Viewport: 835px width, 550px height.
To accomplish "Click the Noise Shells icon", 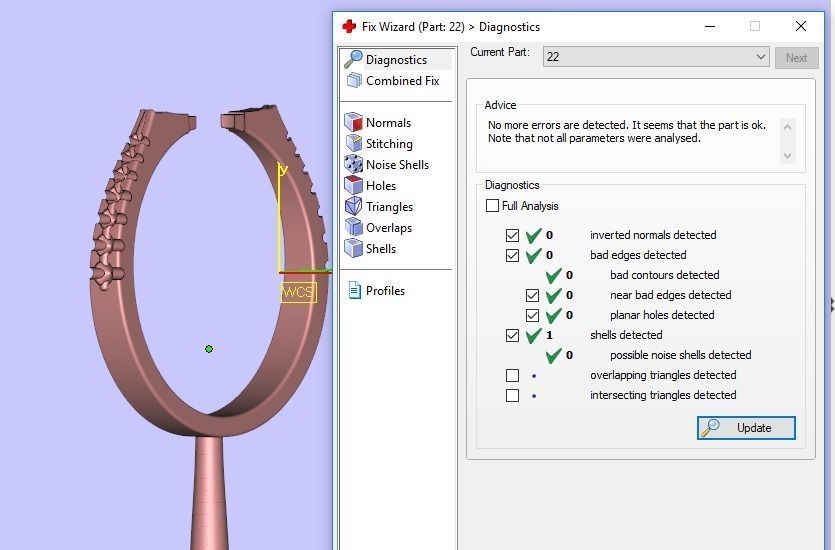I will (x=354, y=165).
